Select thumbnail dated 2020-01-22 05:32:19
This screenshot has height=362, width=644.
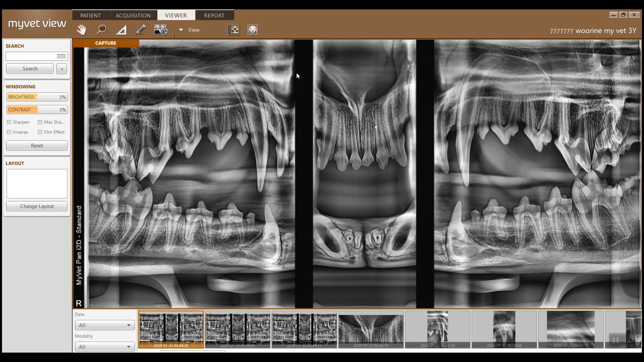coord(437,329)
